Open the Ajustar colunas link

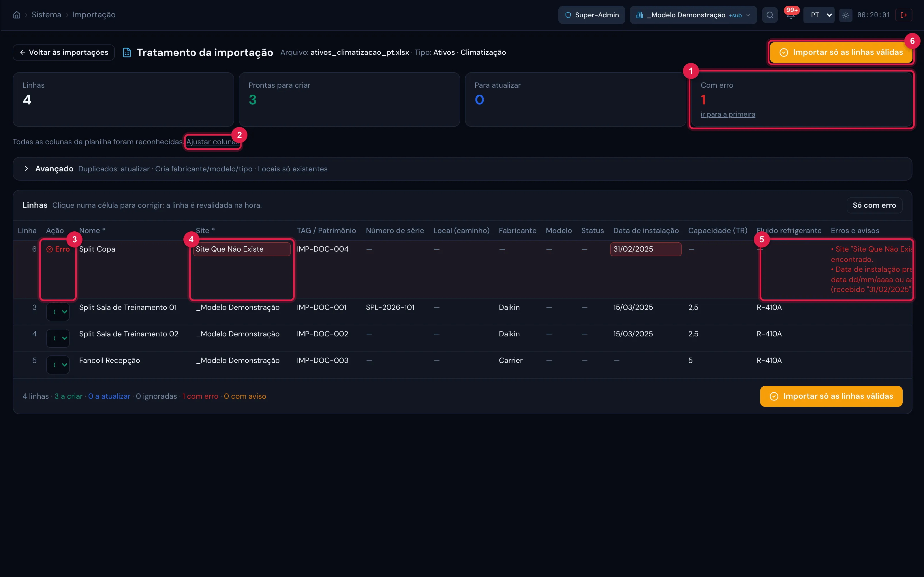click(213, 142)
